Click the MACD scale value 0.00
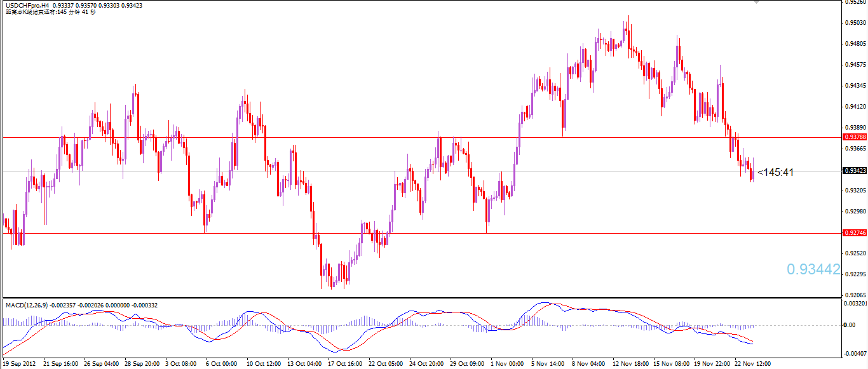Viewport: 868px width, 369px height. click(x=850, y=325)
